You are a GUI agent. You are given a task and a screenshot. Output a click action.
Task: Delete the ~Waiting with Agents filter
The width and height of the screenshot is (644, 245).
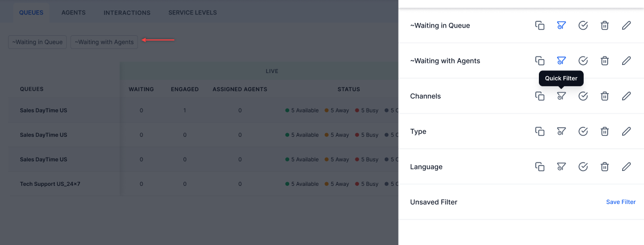[x=605, y=61]
